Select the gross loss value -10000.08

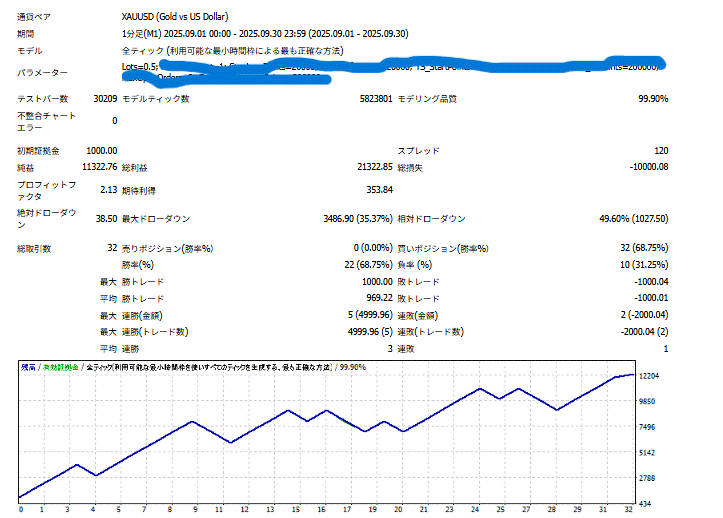pos(649,167)
